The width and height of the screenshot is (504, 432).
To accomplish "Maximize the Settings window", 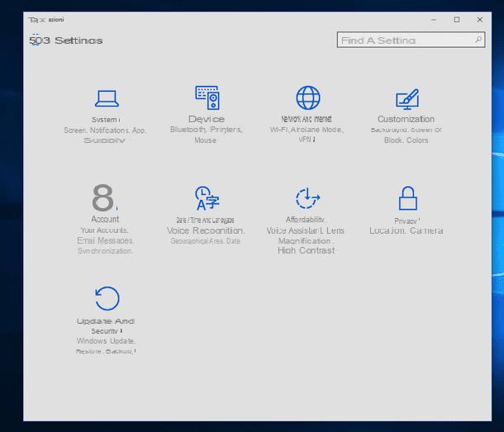I will pyautogui.click(x=456, y=20).
